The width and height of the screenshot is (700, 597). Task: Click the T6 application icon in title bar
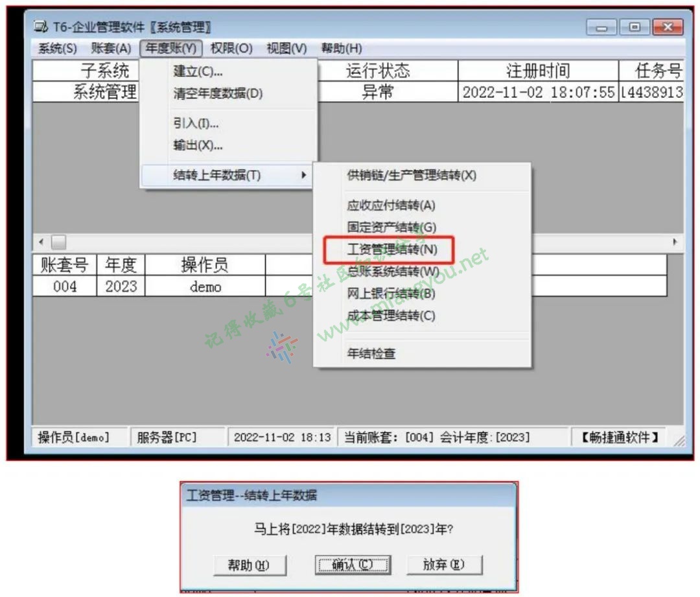point(41,28)
